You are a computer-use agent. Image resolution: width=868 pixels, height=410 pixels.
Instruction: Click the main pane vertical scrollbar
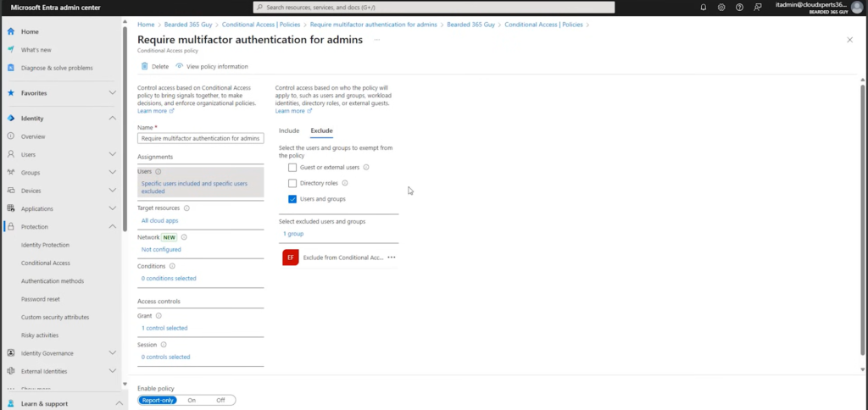pyautogui.click(x=862, y=219)
